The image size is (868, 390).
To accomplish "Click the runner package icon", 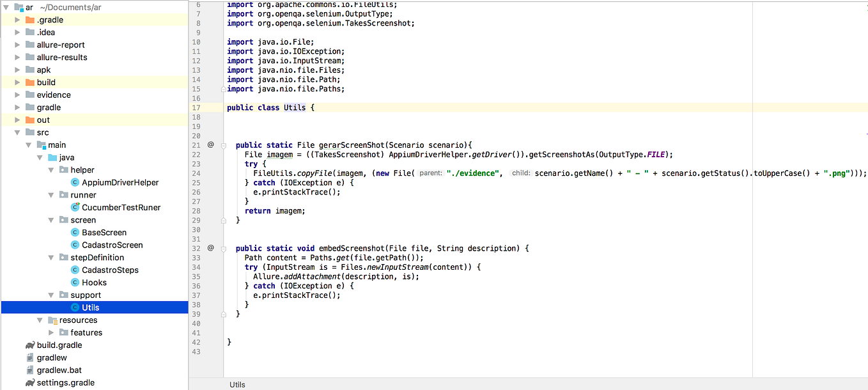I will [x=64, y=195].
